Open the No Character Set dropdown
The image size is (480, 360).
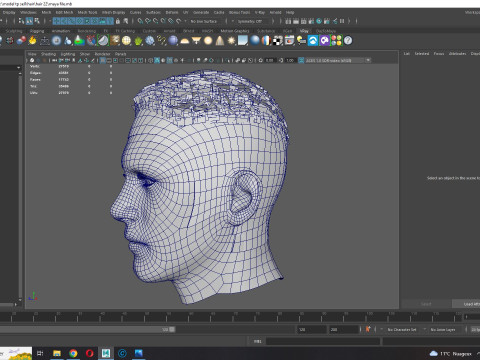pyautogui.click(x=403, y=329)
